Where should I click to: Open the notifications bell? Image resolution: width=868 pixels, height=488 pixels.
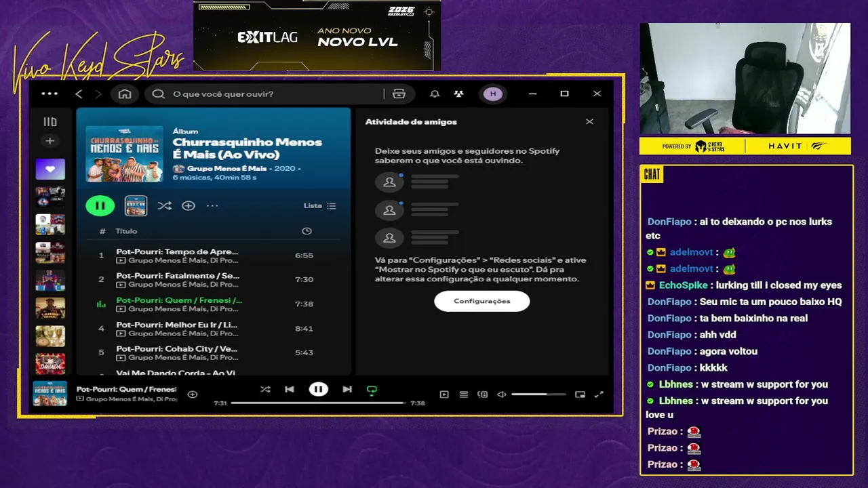[435, 94]
